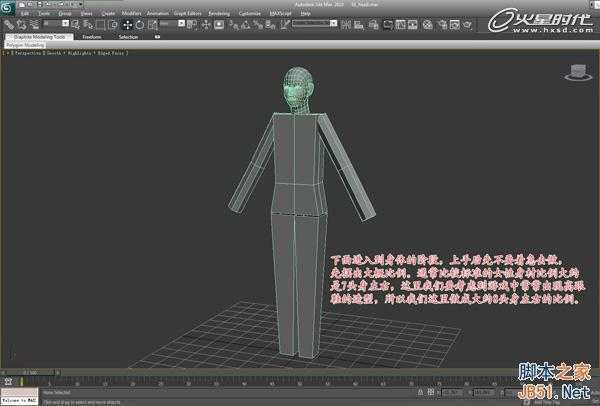Screen dimensions: 600x406
Task: Toggle Absolute/Offset transform type-in mode
Action: tap(430, 392)
